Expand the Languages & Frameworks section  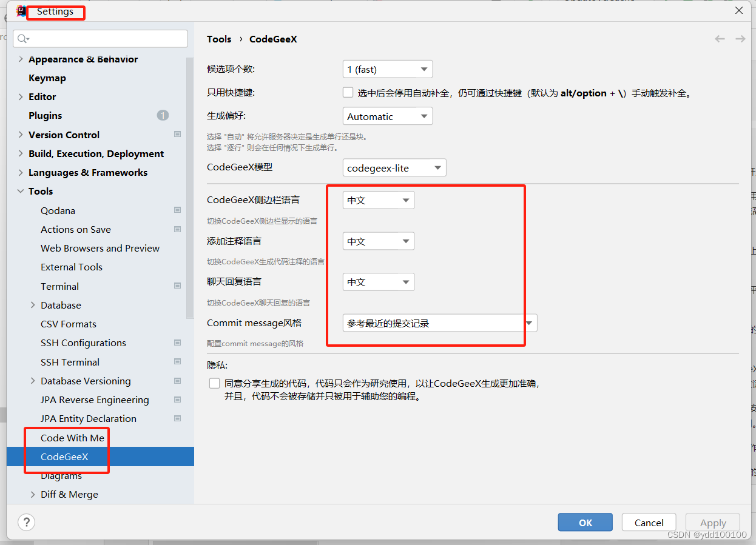(21, 172)
